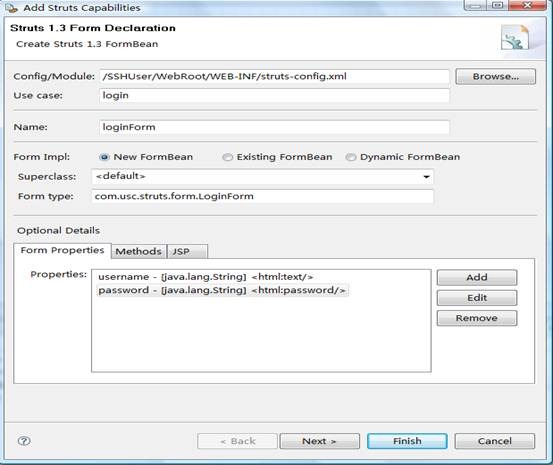Viewport: 553px width, 465px height.
Task: Click the Add property button
Action: point(477,278)
